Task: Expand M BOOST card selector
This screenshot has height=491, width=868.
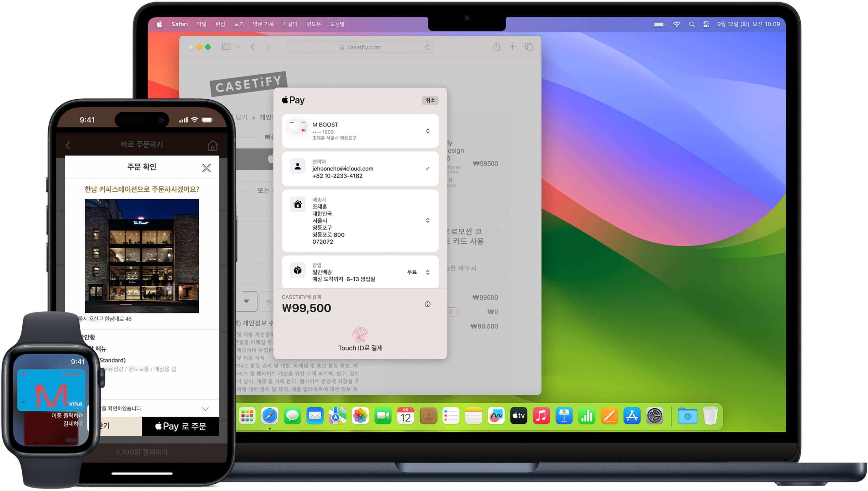Action: click(x=428, y=131)
